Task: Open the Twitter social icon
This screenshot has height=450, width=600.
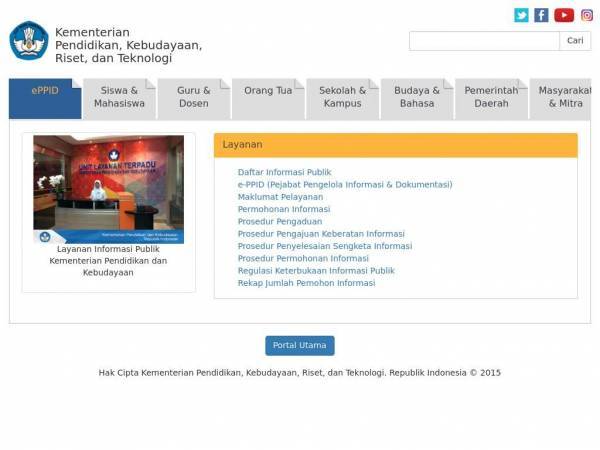Action: 521,15
